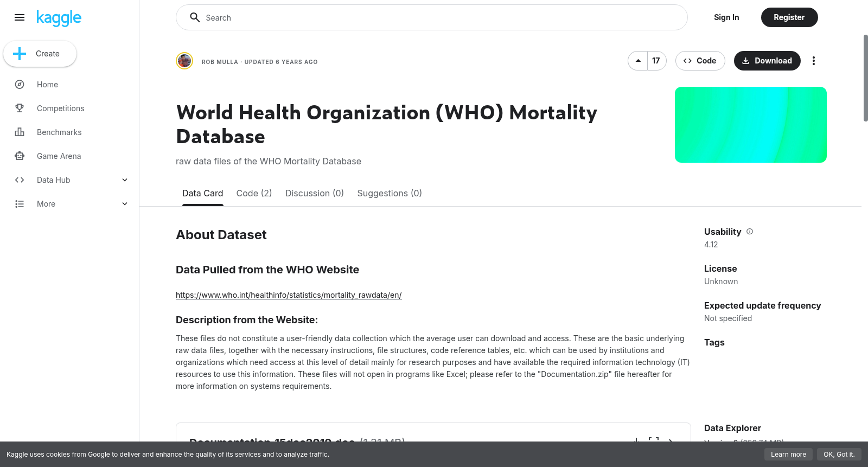Click the 'Expected update frequency' label

click(763, 305)
